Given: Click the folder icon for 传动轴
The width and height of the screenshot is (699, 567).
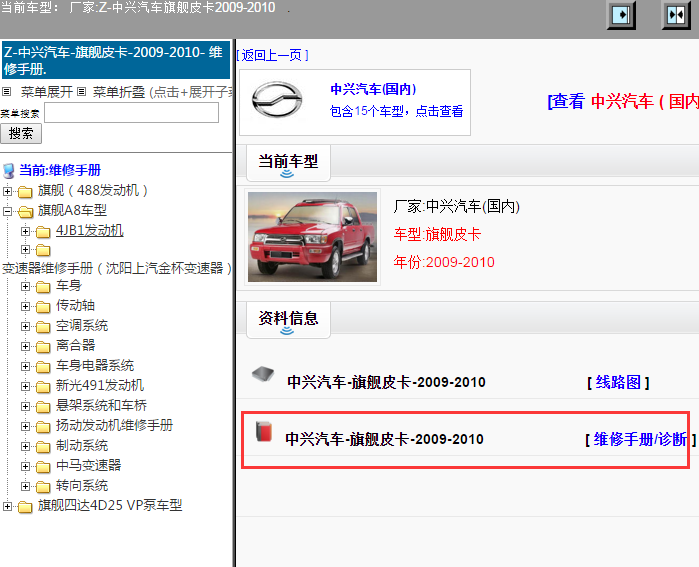Looking at the screenshot, I should [43, 307].
